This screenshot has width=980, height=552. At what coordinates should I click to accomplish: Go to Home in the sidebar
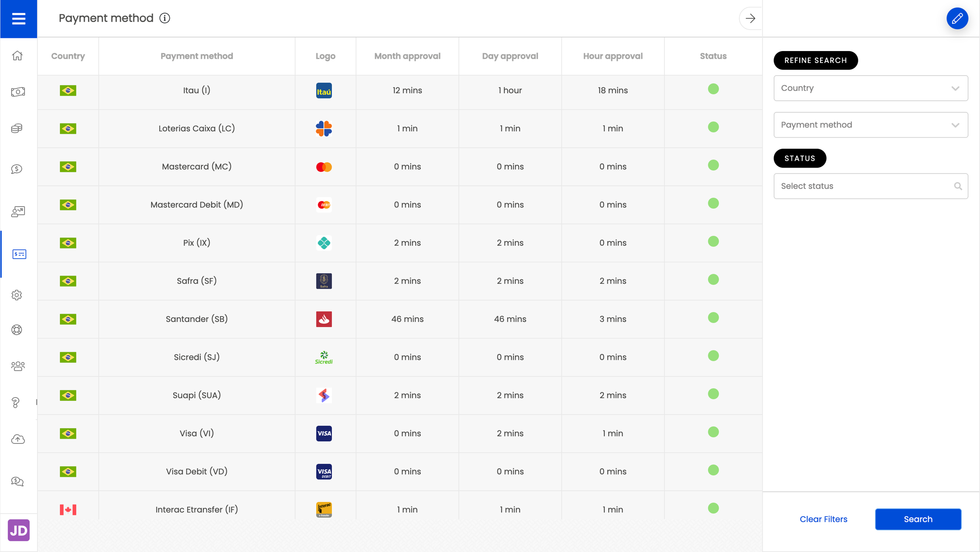[x=17, y=56]
